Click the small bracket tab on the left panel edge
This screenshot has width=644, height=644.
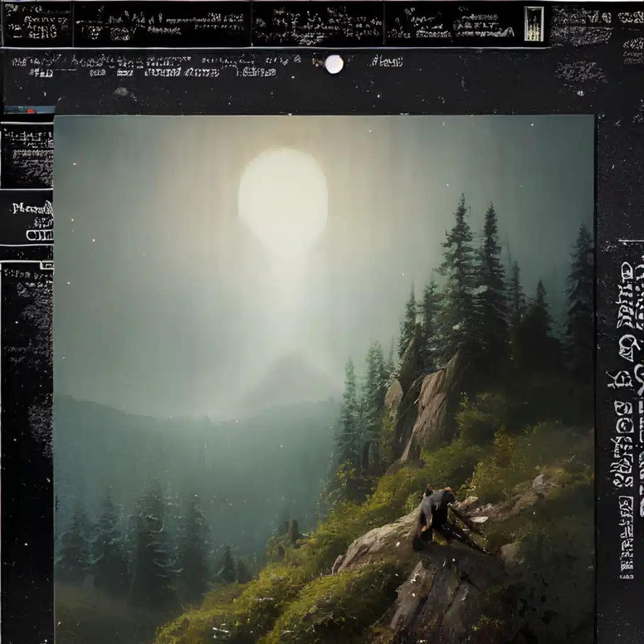[47, 265]
